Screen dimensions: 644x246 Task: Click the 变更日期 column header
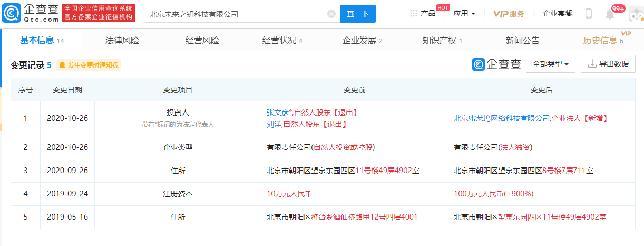tap(67, 90)
